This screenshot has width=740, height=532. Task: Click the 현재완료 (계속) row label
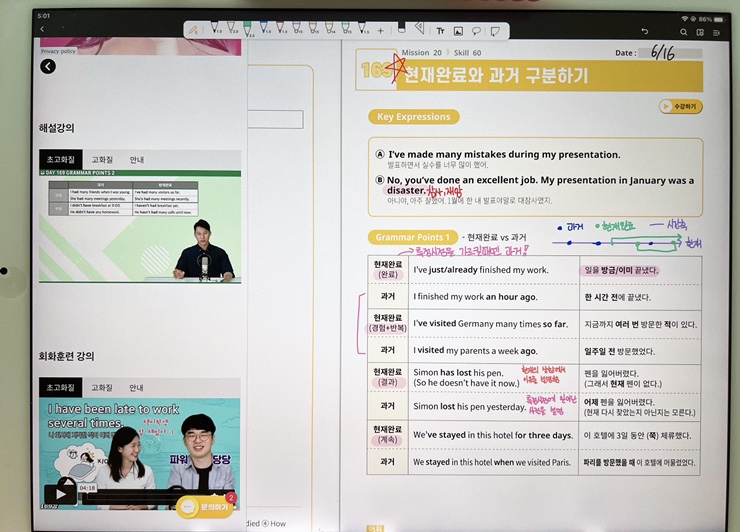tap(388, 434)
